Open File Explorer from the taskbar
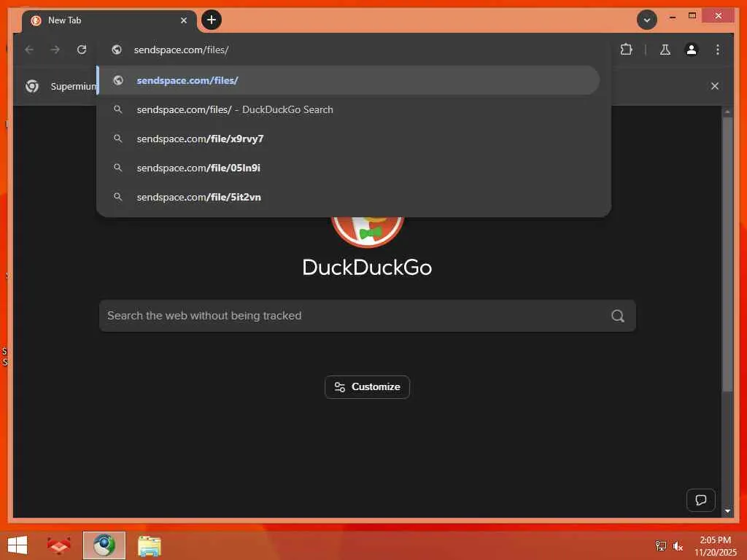 [149, 545]
